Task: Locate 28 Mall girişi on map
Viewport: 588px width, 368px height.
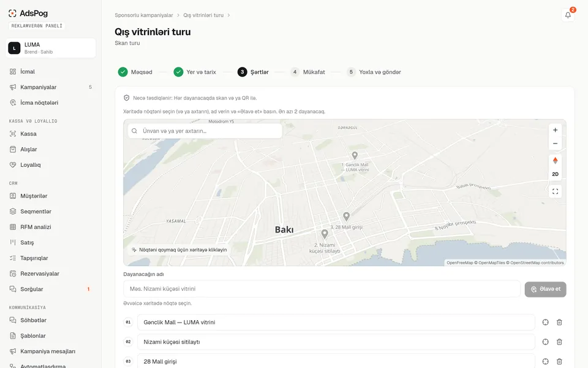Action: point(545,361)
